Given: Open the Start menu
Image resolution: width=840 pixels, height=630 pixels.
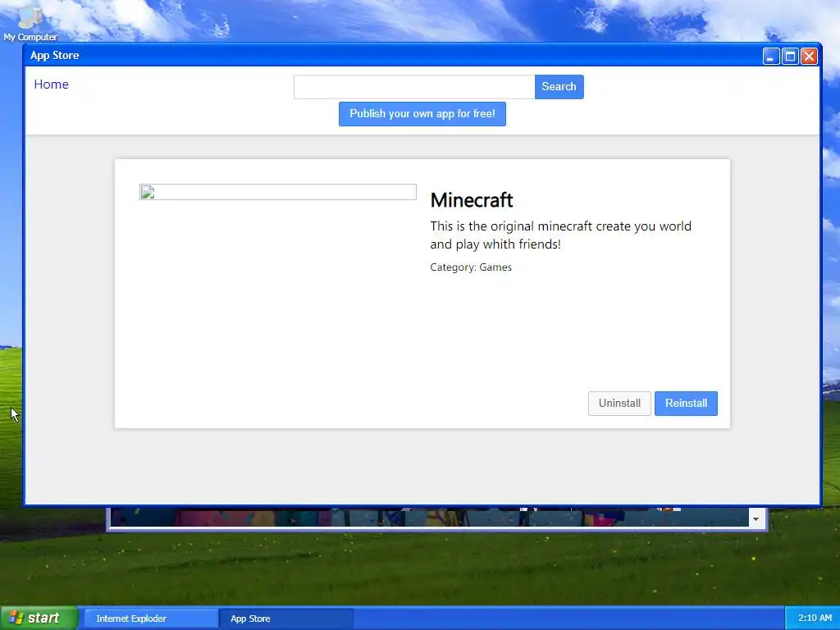Looking at the screenshot, I should coord(39,619).
